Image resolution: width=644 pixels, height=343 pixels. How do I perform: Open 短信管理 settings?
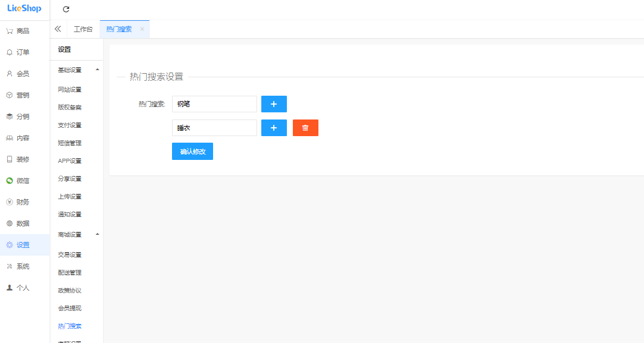click(x=70, y=143)
